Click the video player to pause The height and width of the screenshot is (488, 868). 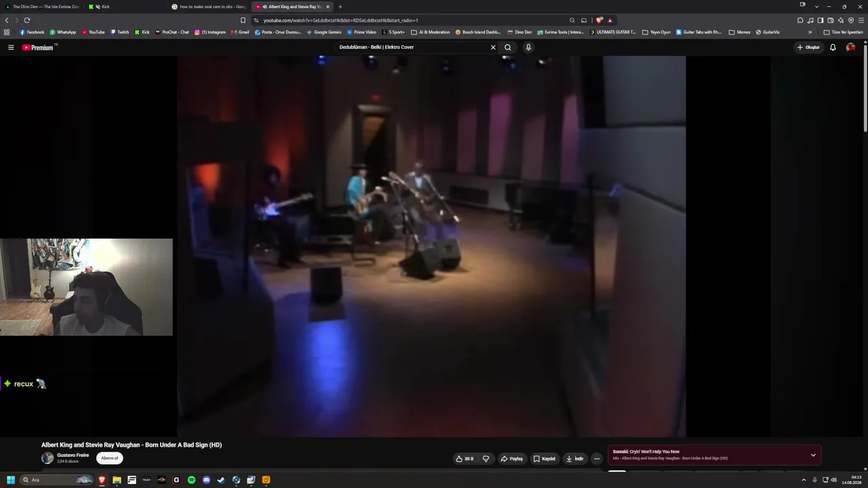[431, 247]
